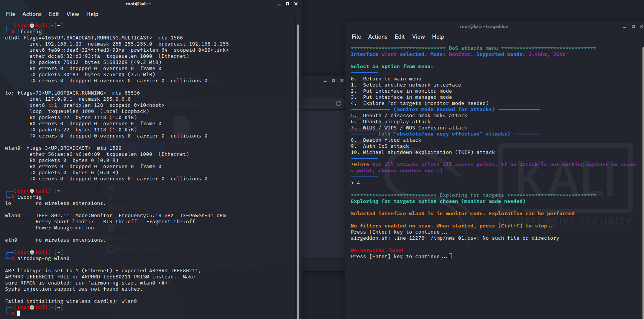Maximize the background file manager window
Screen dimensions: 644x319
click(333, 80)
